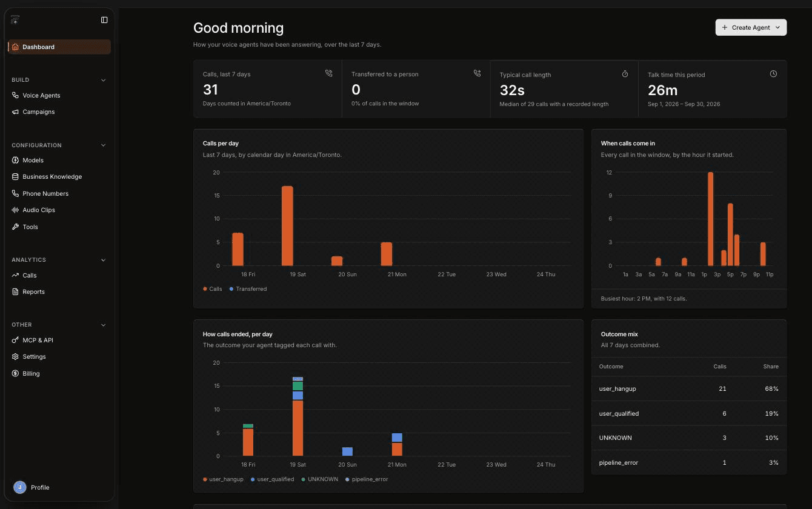Click the app logo in the sidebar

[15, 20]
